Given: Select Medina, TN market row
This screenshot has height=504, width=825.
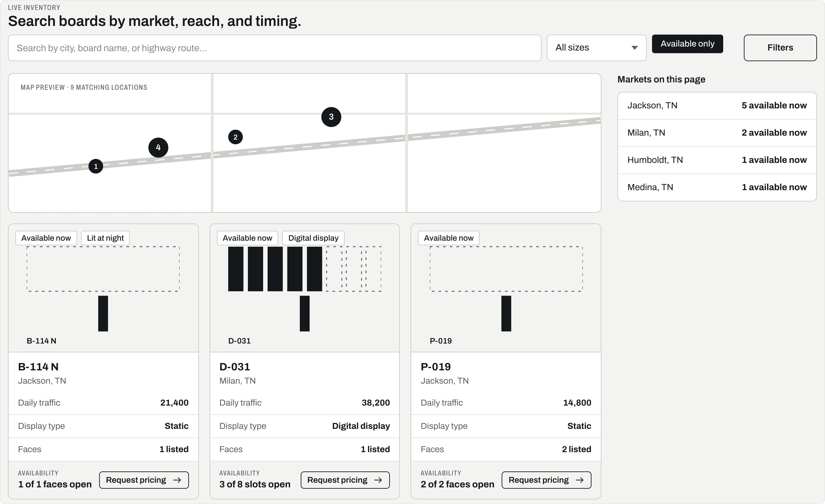Looking at the screenshot, I should 717,188.
